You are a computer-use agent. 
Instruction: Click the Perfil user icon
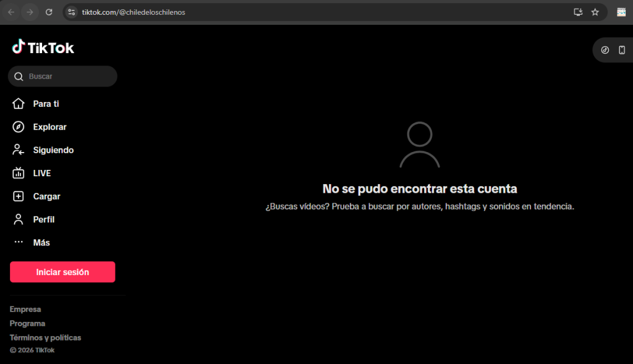(x=19, y=219)
